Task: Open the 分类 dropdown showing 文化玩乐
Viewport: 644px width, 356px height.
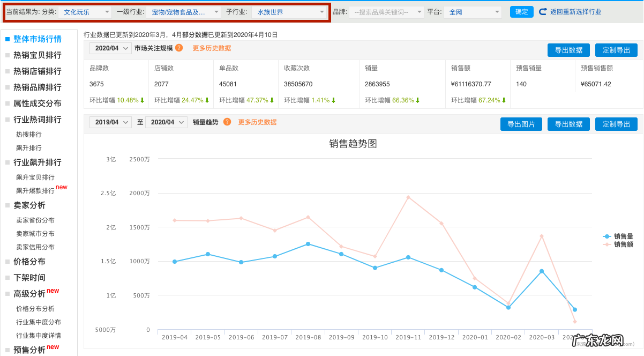Action: tap(86, 11)
